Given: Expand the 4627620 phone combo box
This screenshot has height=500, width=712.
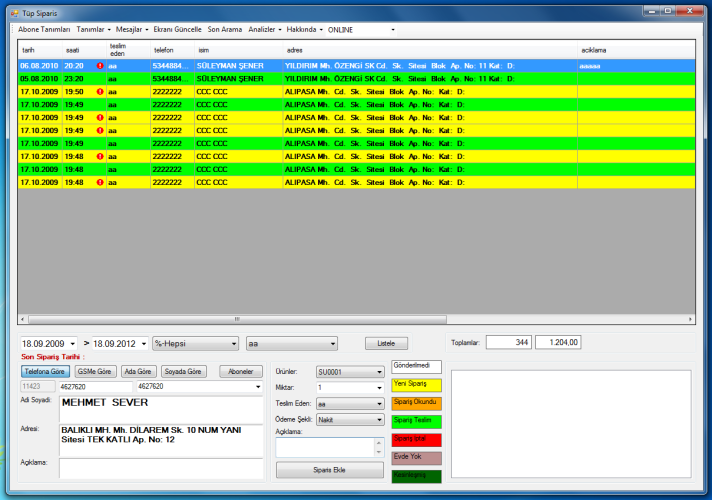Looking at the screenshot, I should click(258, 387).
